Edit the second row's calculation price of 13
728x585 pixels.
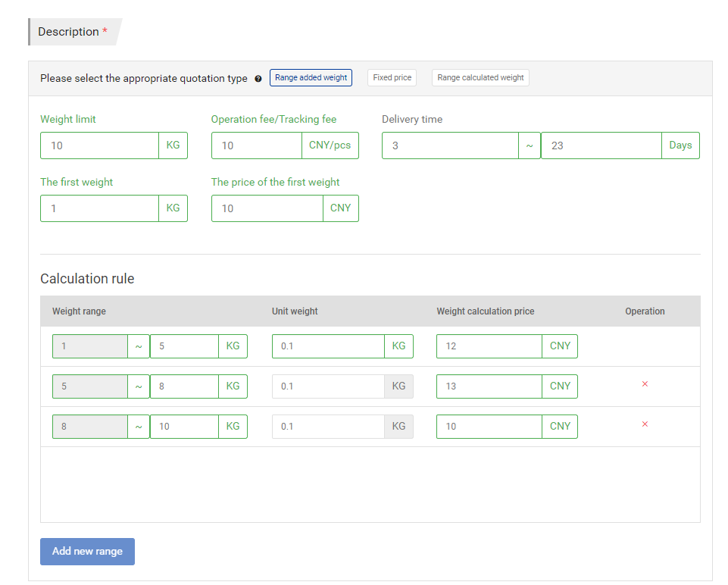[489, 386]
